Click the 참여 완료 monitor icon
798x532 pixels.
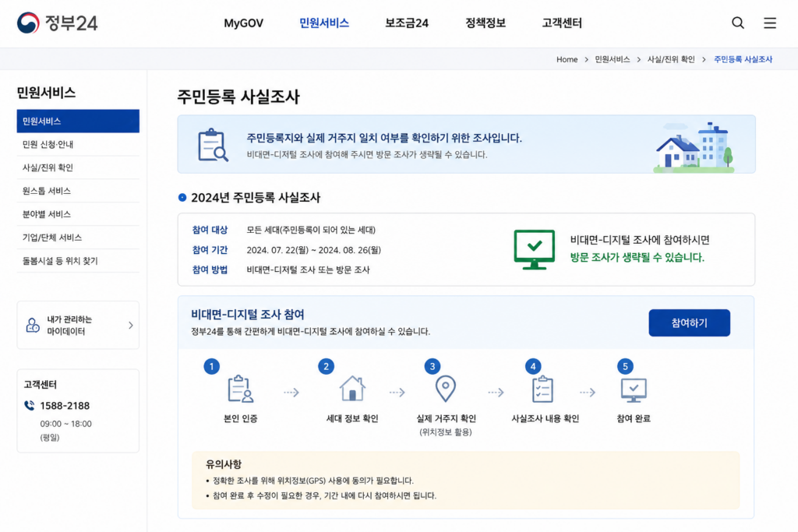pyautogui.click(x=634, y=390)
